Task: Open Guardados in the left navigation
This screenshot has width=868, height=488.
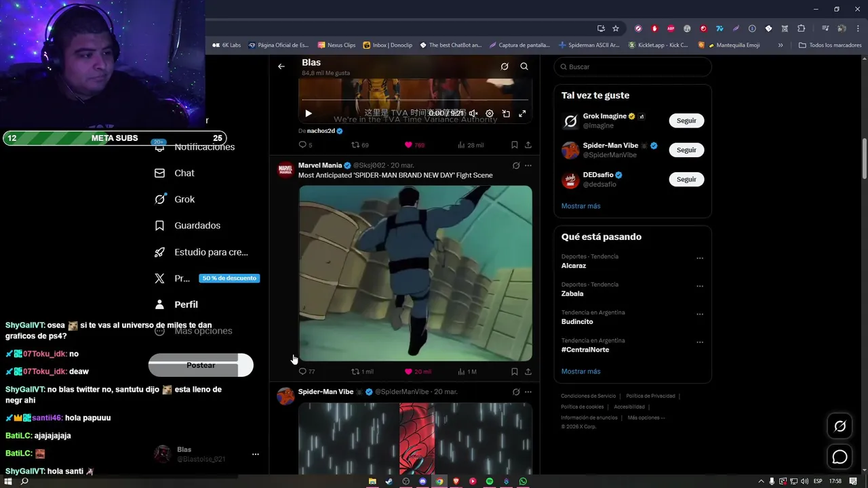Action: click(x=187, y=226)
